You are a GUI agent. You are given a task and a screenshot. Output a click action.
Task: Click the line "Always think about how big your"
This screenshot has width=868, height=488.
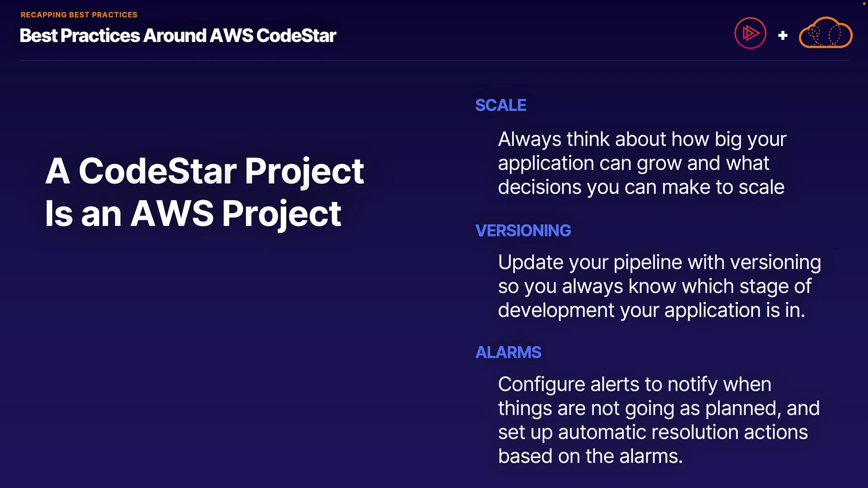point(642,139)
